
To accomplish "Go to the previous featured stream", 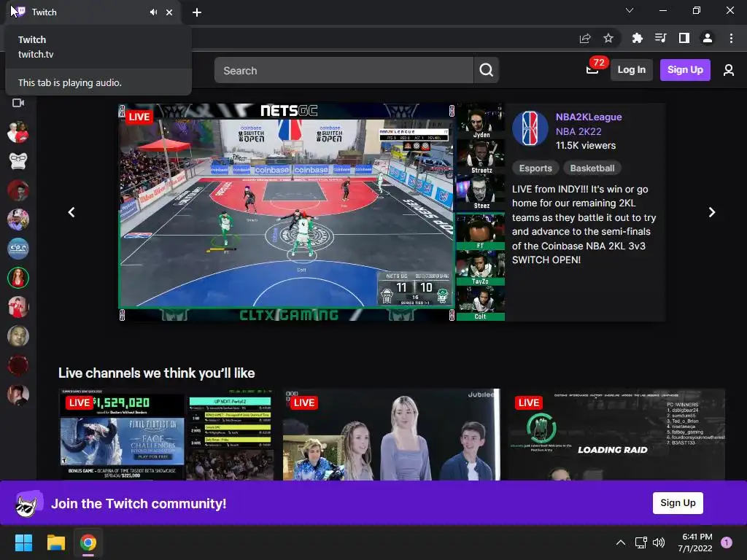I will tap(71, 212).
